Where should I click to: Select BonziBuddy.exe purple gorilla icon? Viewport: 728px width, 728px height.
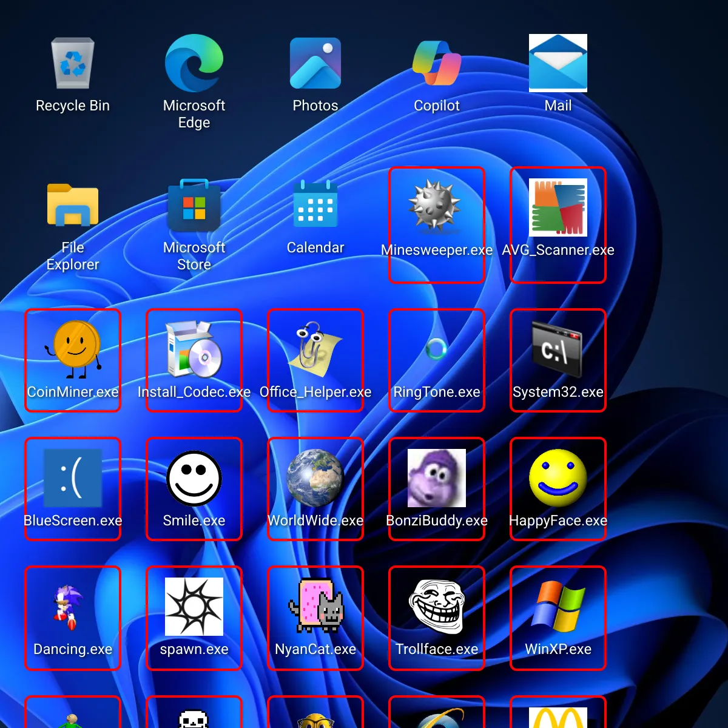tap(437, 478)
